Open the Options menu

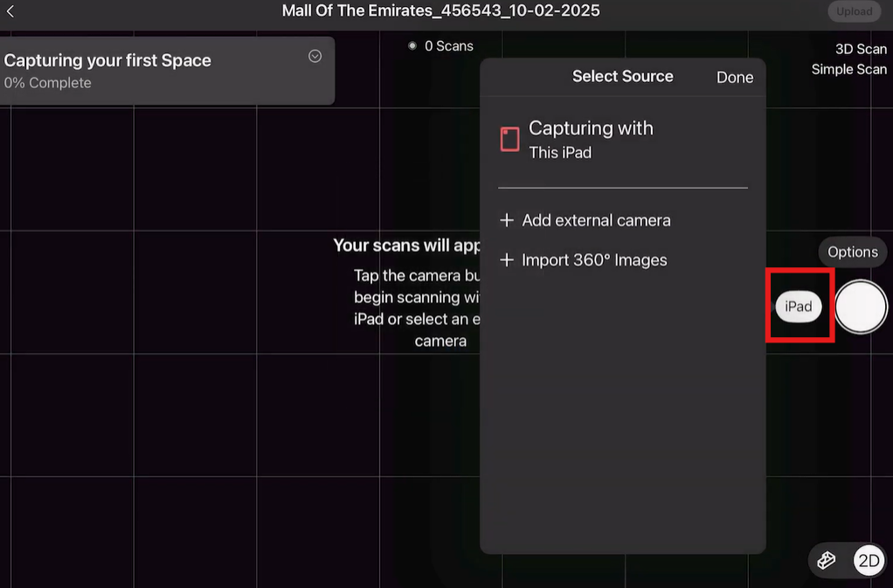[852, 252]
